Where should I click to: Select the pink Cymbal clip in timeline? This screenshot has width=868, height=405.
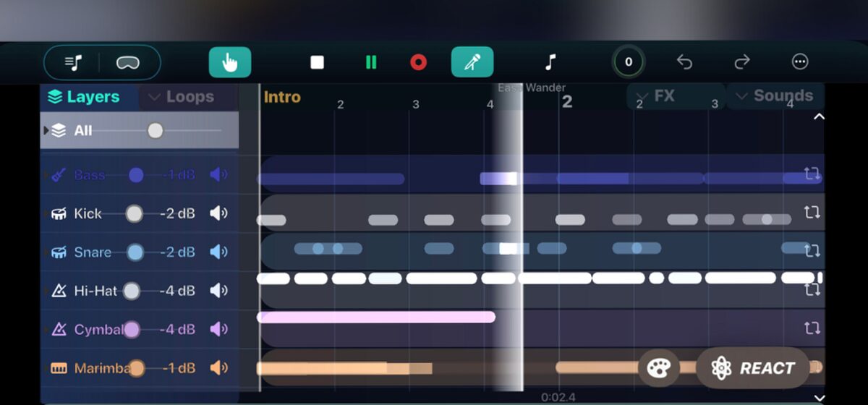pyautogui.click(x=376, y=317)
